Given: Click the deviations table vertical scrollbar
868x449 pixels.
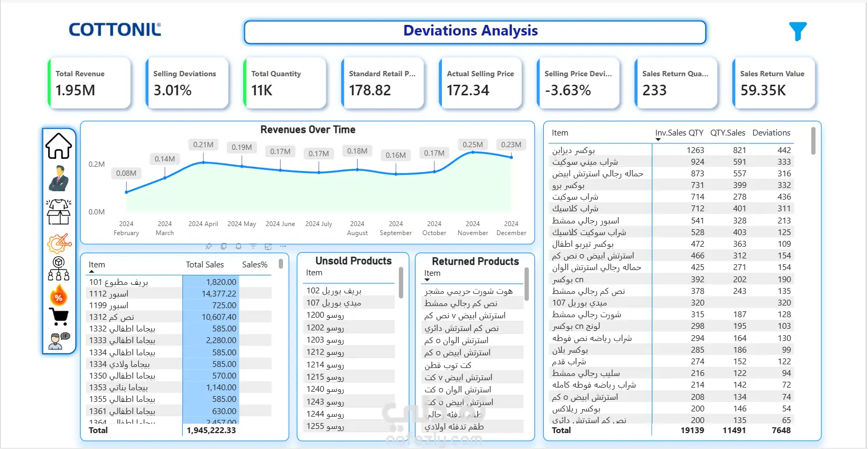Looking at the screenshot, I should [x=813, y=141].
